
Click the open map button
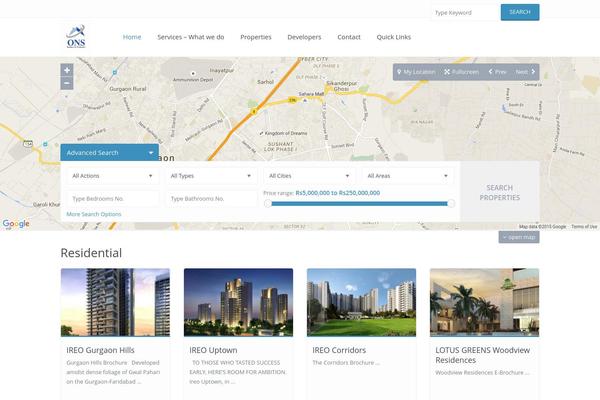(519, 237)
